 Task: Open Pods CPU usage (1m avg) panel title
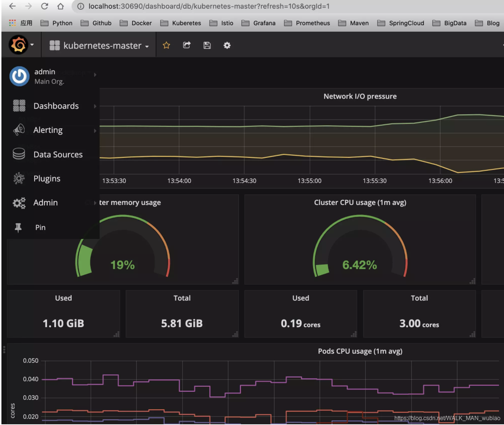tap(360, 351)
